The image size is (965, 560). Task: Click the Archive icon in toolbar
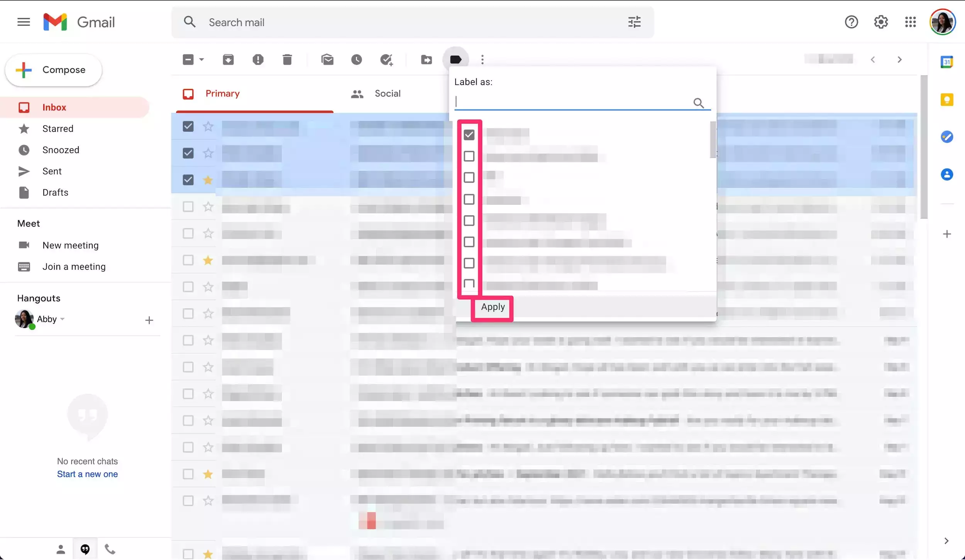228,60
